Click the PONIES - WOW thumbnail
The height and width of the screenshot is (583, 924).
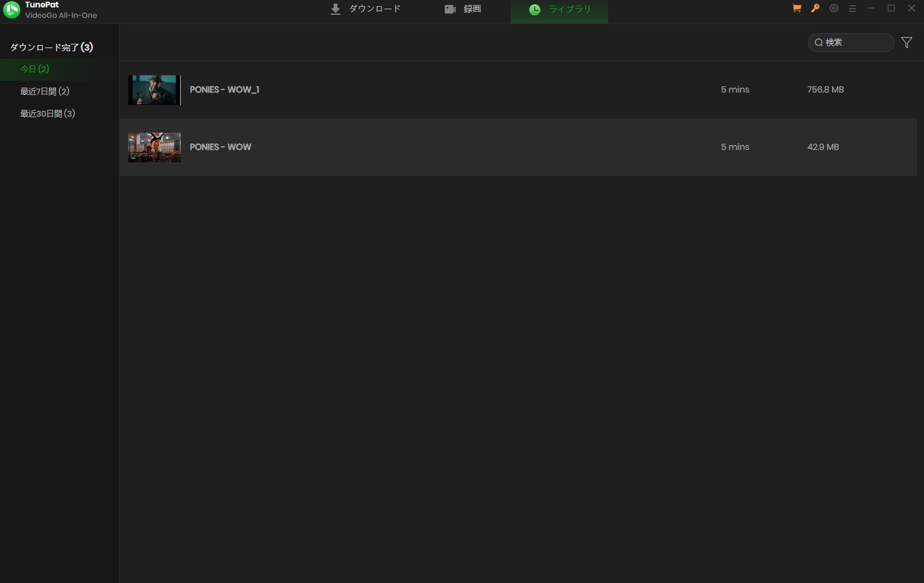154,147
